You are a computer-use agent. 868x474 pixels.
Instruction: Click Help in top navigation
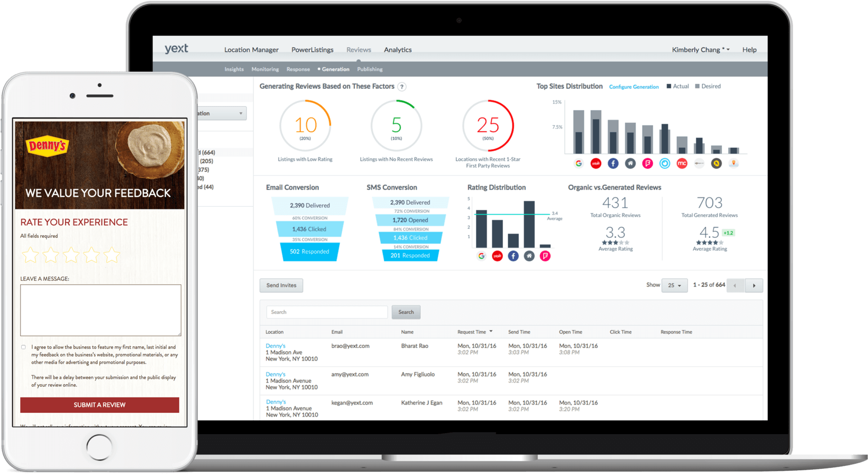[749, 50]
